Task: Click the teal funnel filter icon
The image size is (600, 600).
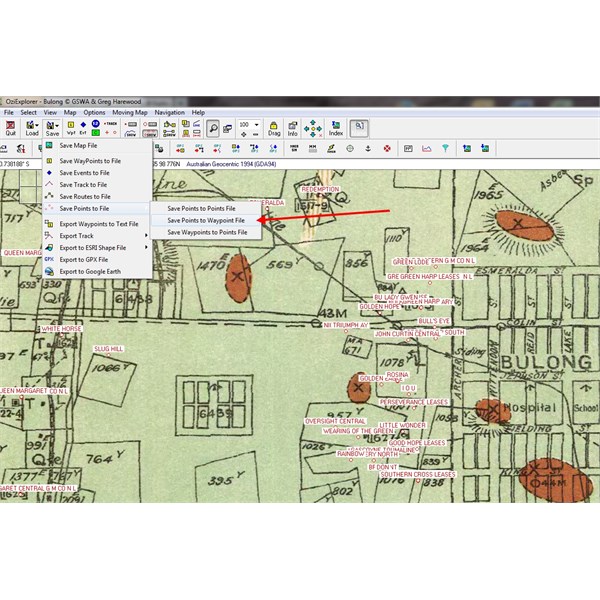Action: pyautogui.click(x=445, y=148)
